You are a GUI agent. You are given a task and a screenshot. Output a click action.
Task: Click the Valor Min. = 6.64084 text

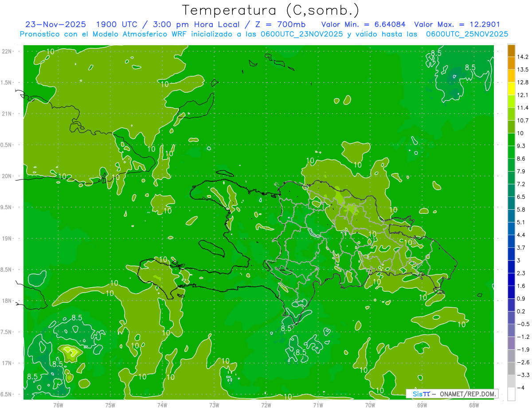click(364, 24)
